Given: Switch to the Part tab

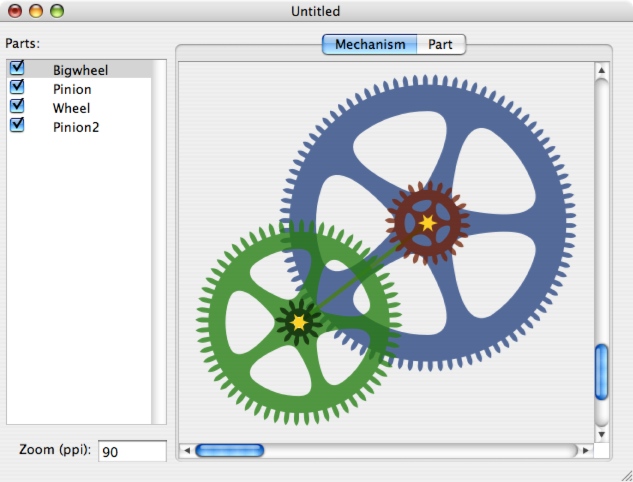Looking at the screenshot, I should click(440, 44).
